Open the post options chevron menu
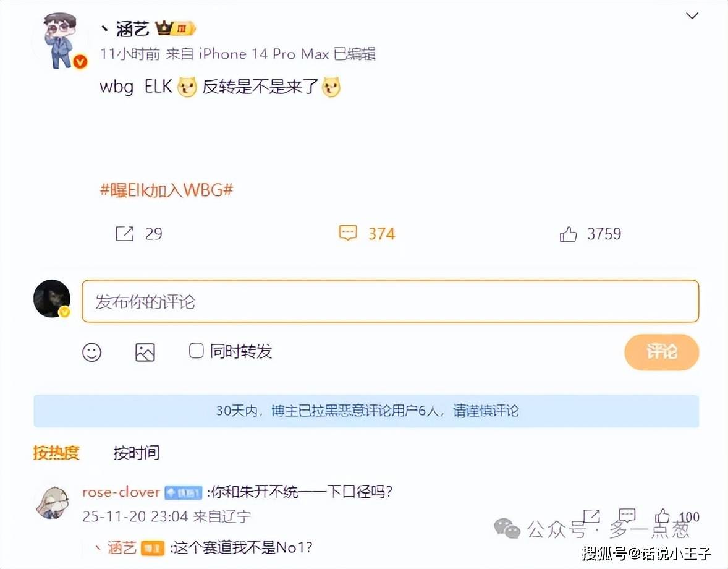Viewport: 728px width, 569px height. point(692,16)
